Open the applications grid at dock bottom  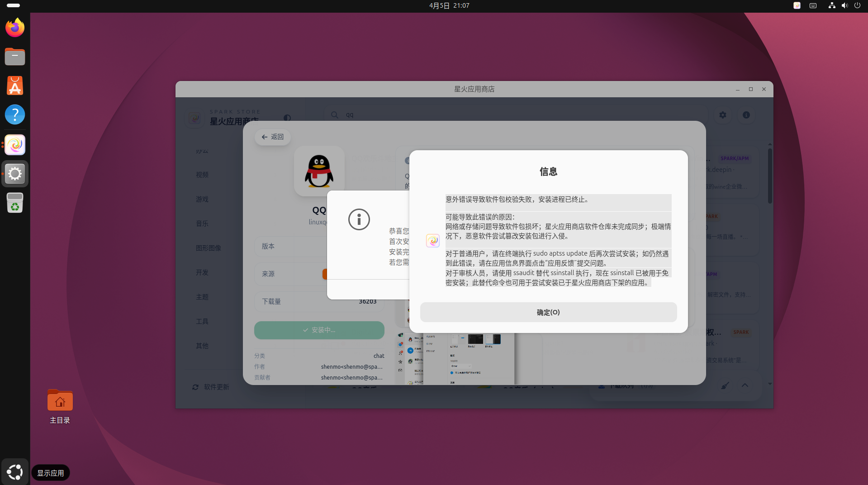[x=14, y=472]
